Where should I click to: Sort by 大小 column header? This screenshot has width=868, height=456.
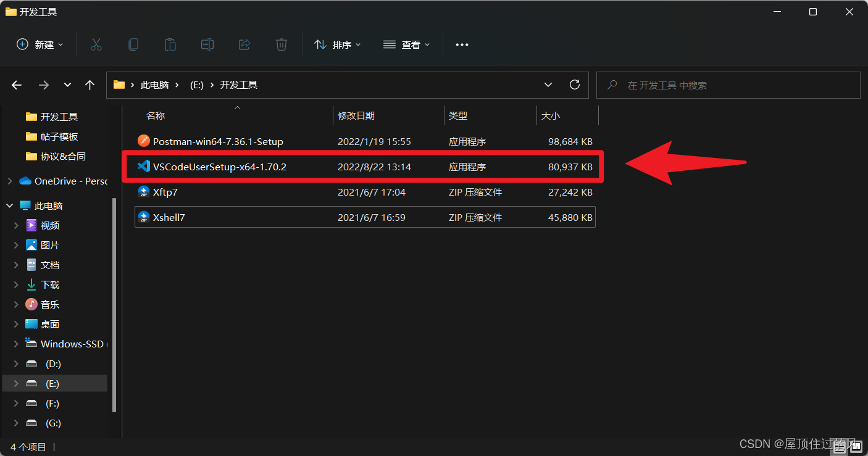coord(551,115)
